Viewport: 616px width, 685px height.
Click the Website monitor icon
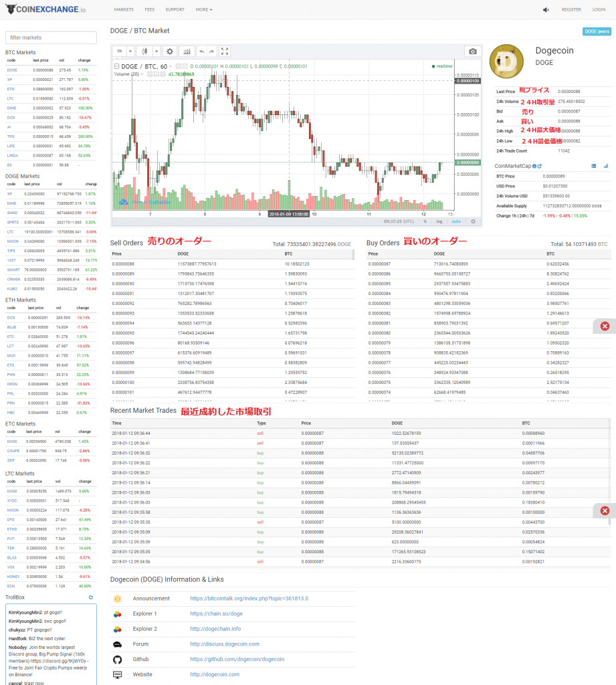pos(117,674)
